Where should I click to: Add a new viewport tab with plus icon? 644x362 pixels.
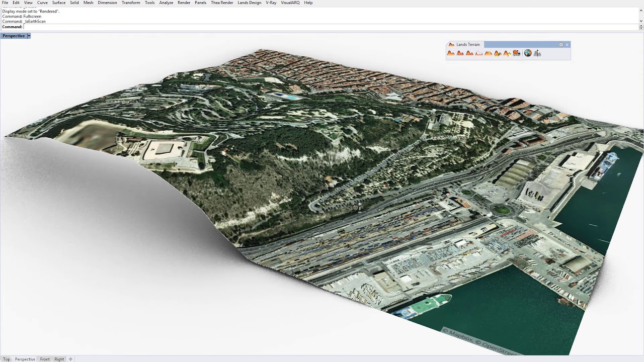click(x=70, y=359)
